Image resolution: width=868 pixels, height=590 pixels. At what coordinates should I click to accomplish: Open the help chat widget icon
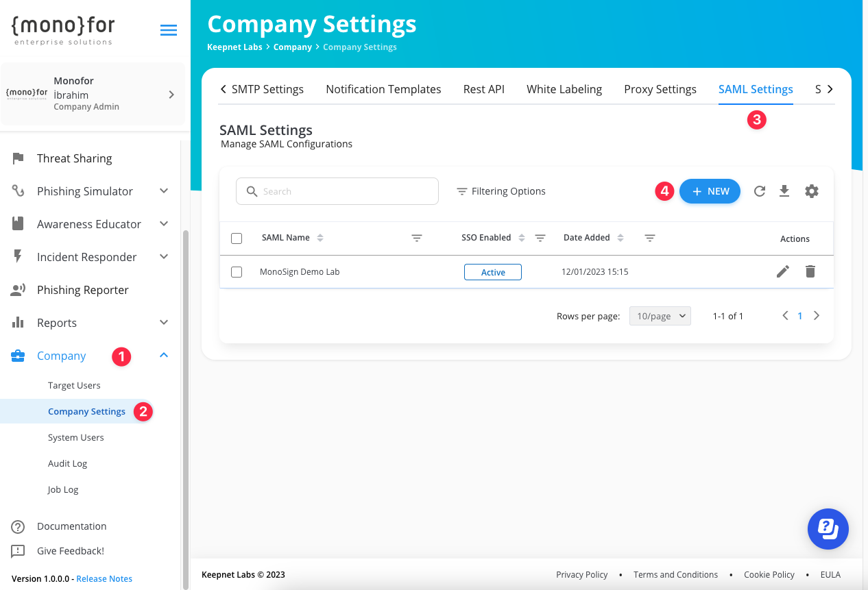pyautogui.click(x=828, y=528)
